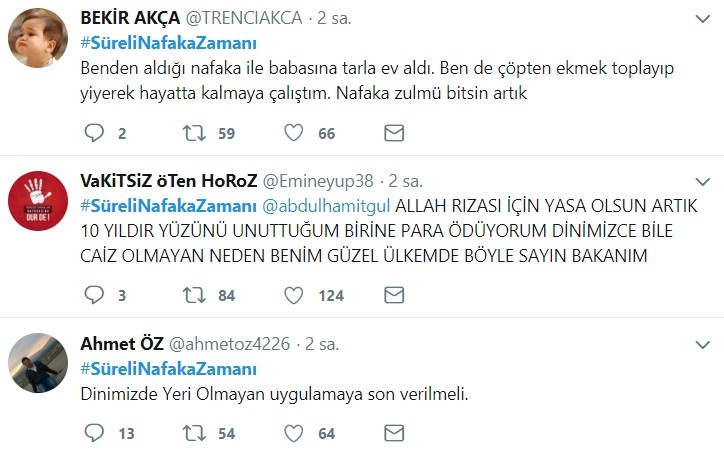Click #SüreliNafakaZamanı hashtag in BEKİR AKÇA's tweet
This screenshot has width=724, height=459.
tap(169, 43)
